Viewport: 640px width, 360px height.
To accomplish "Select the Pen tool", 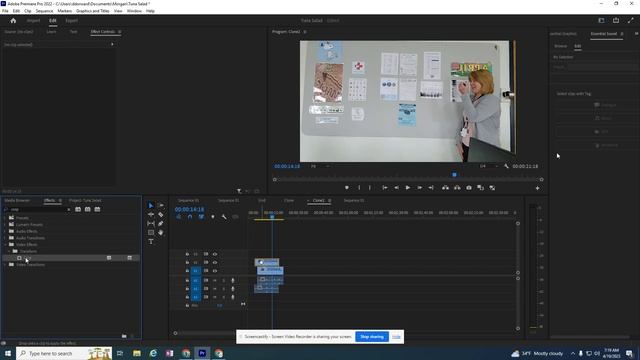I will click(161, 224).
